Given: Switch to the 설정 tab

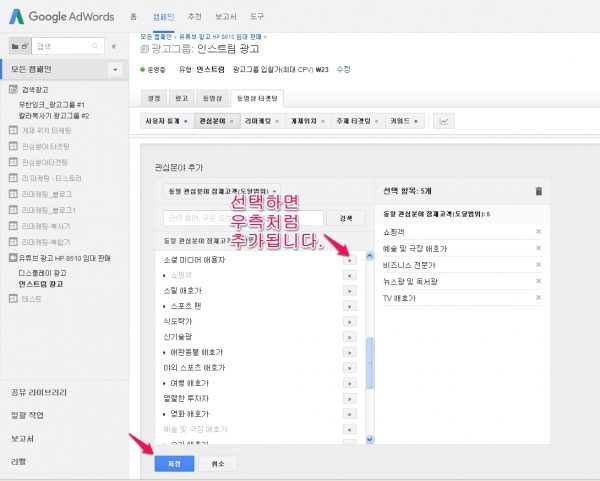Looking at the screenshot, I should (x=154, y=98).
